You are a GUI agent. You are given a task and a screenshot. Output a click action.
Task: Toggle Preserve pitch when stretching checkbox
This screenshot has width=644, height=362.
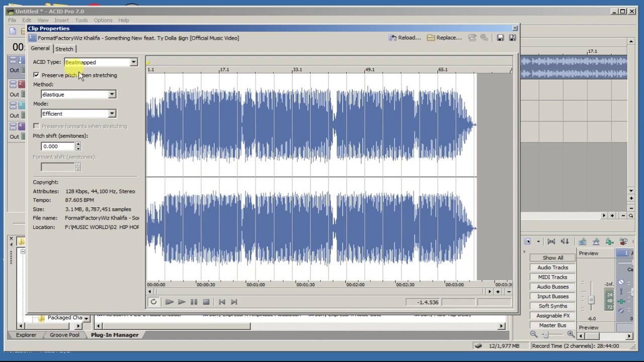[x=36, y=75]
